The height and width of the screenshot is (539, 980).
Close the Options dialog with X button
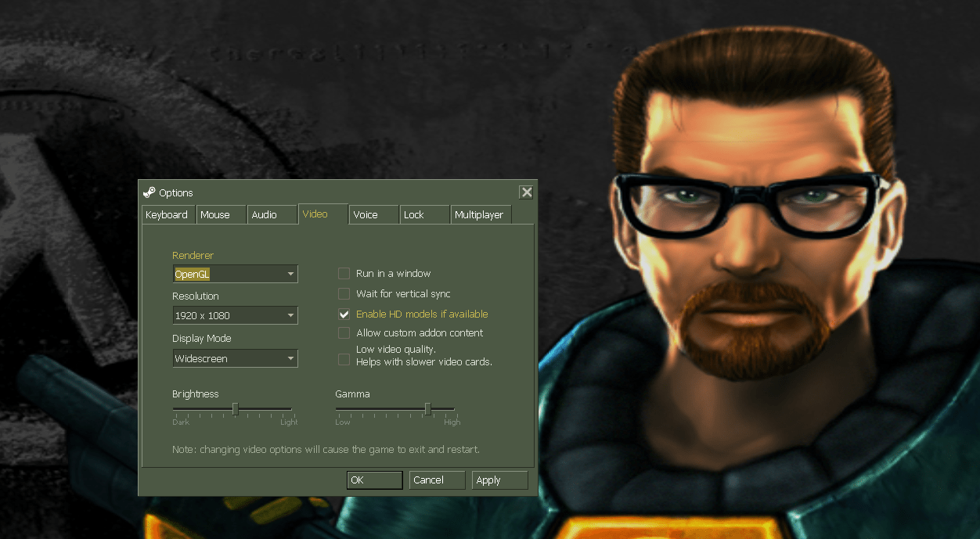(x=527, y=192)
